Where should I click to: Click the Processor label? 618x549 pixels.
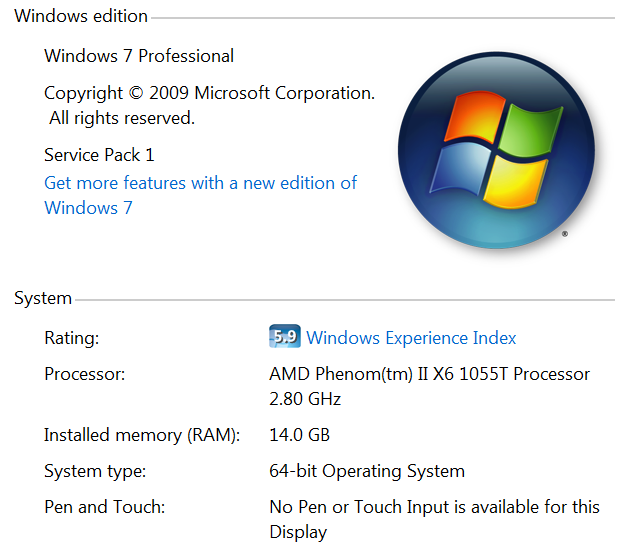tap(84, 374)
